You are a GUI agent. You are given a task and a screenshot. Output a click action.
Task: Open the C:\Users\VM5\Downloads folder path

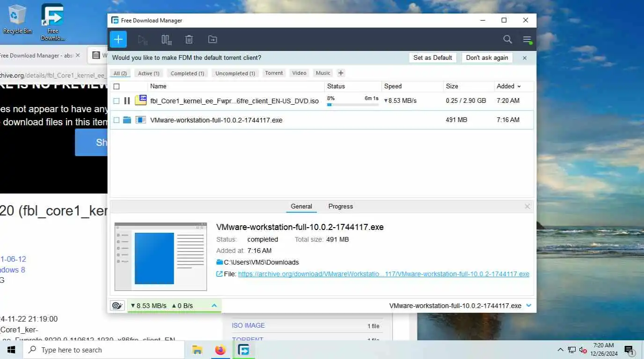[x=261, y=262]
